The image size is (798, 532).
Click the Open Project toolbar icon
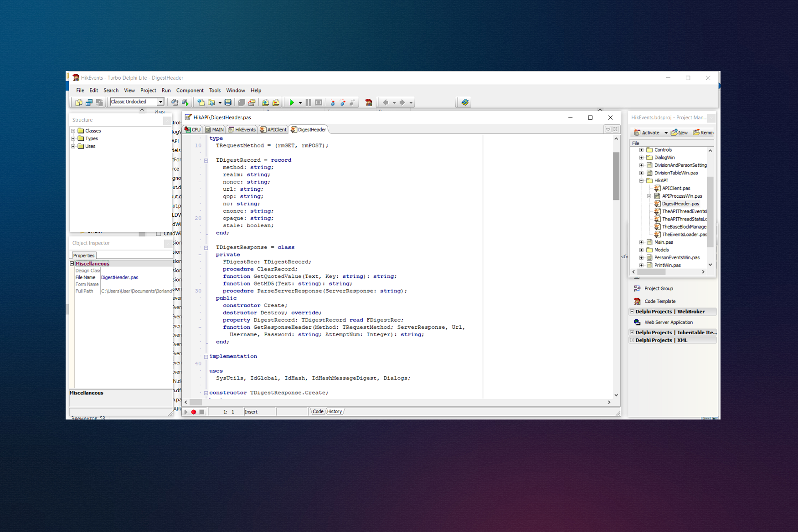tap(252, 102)
